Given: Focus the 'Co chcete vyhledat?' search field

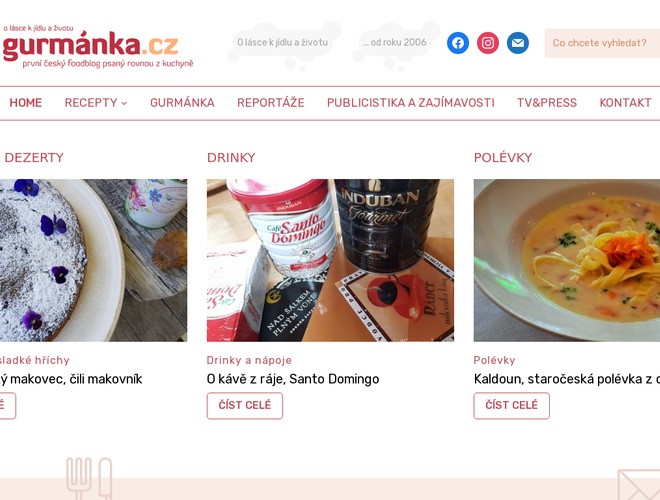Looking at the screenshot, I should tap(602, 43).
